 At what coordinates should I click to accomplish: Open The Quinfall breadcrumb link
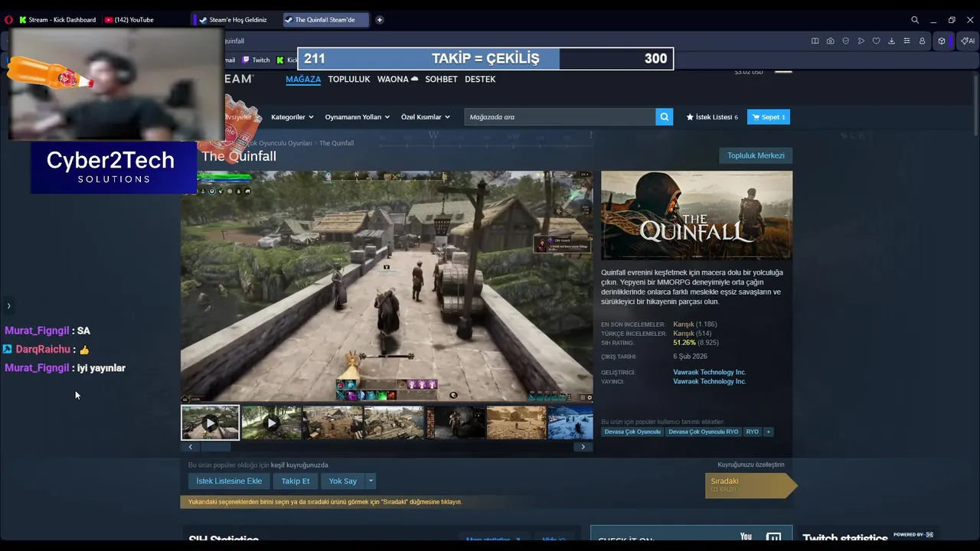(336, 143)
